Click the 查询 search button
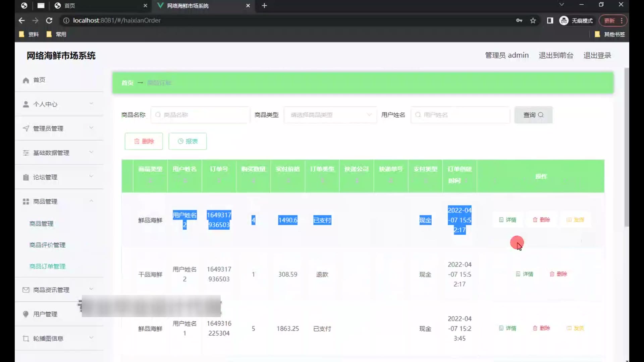644x362 pixels. point(533,115)
